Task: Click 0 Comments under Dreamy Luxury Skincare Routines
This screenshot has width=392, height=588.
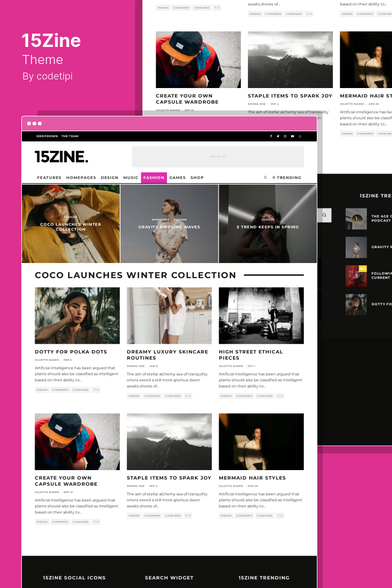Action: [x=152, y=396]
